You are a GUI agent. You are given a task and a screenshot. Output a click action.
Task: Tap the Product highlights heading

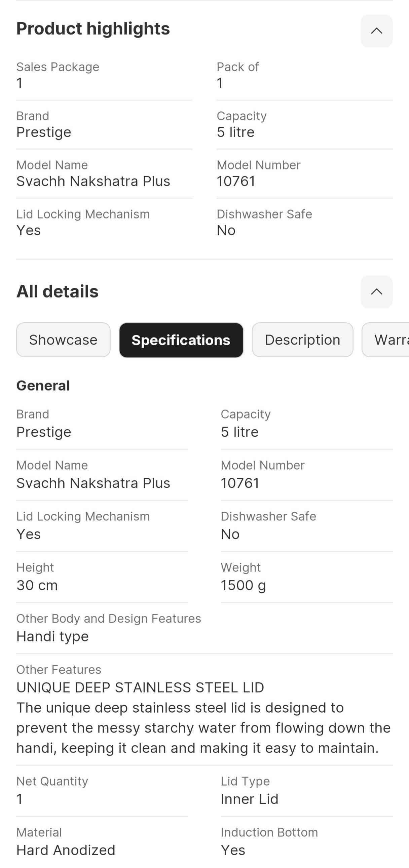click(93, 29)
